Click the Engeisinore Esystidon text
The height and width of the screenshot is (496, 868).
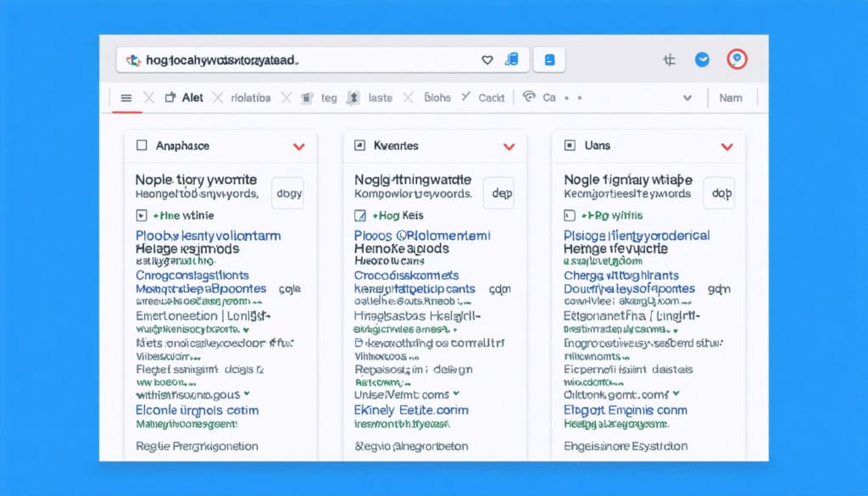tap(626, 446)
